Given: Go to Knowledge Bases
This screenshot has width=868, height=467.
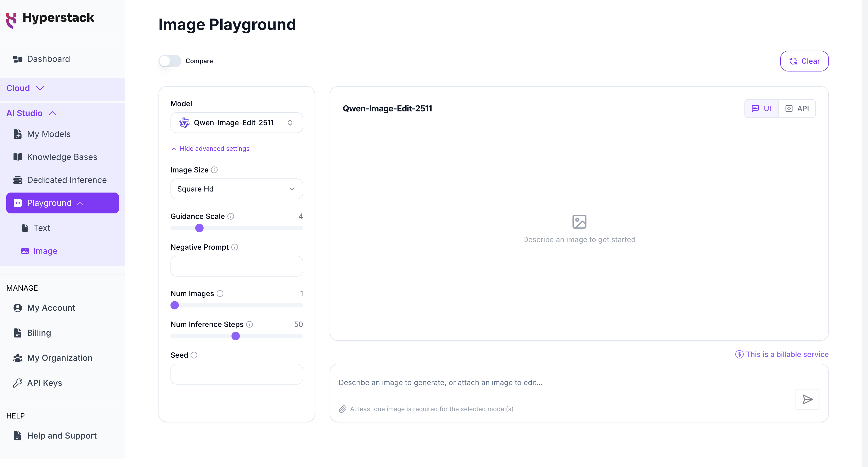Looking at the screenshot, I should pyautogui.click(x=62, y=157).
